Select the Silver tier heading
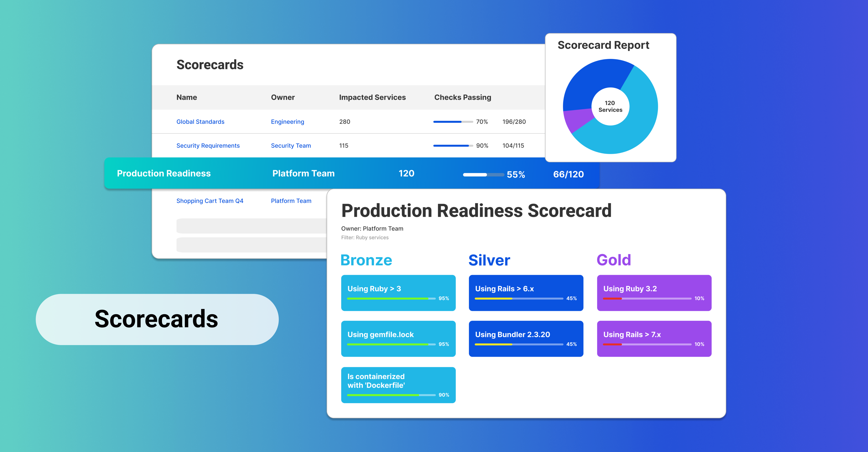The height and width of the screenshot is (452, 868). [x=489, y=260]
